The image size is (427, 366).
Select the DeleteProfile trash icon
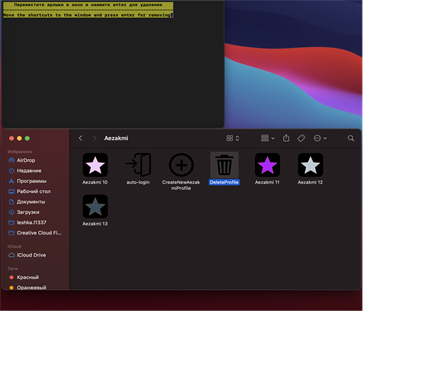click(224, 165)
